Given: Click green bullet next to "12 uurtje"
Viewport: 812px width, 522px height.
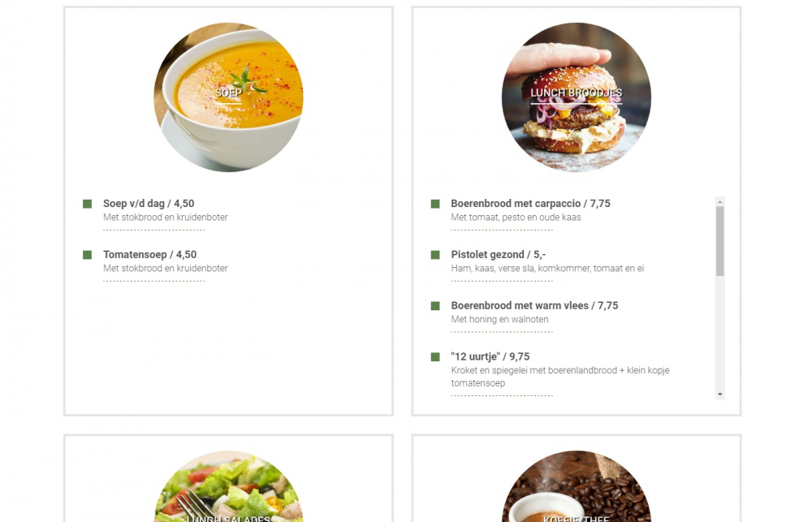Looking at the screenshot, I should 435,357.
